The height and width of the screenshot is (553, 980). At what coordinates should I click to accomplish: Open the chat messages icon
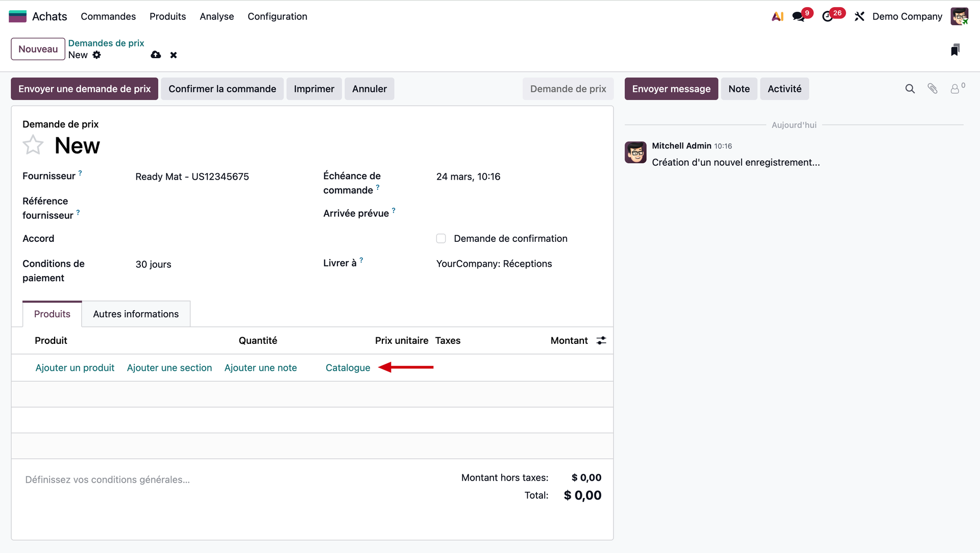798,16
